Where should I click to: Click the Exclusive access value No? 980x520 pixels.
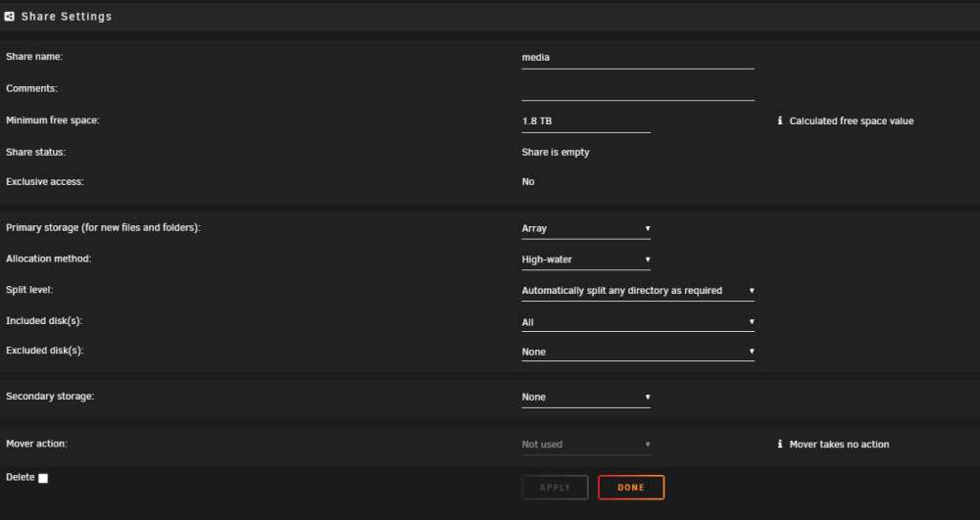528,181
